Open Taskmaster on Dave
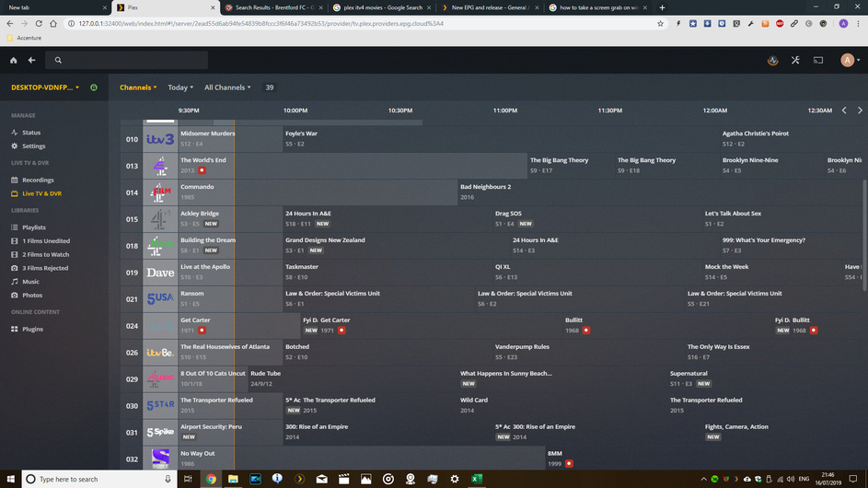Viewport: 868px width, 488px height. 388,273
